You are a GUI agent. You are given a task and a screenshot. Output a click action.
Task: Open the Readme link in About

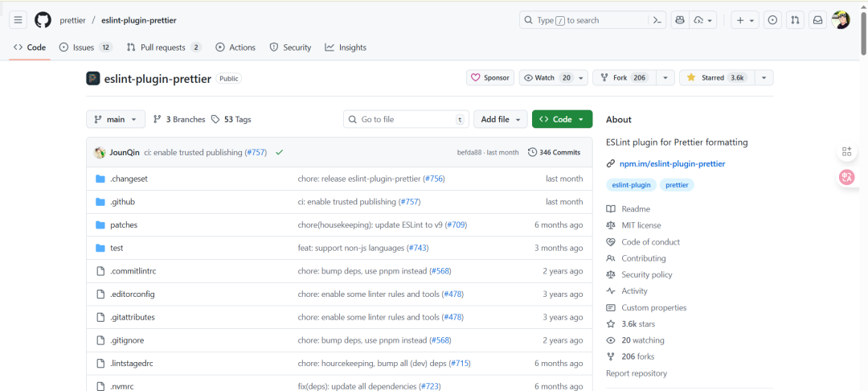coord(628,209)
